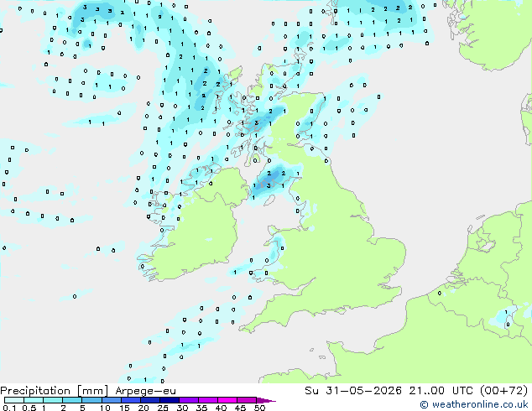The width and height of the screenshot is (532, 411).
Task: Click the date 'Su 31-05-2026'
Action: [x=353, y=391]
